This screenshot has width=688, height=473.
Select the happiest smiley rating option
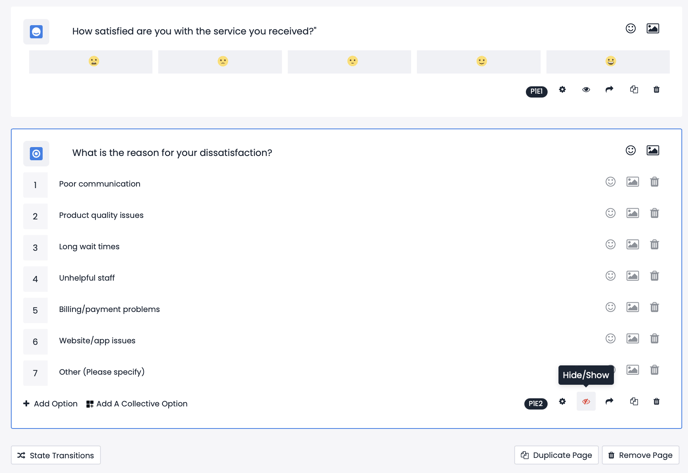608,61
